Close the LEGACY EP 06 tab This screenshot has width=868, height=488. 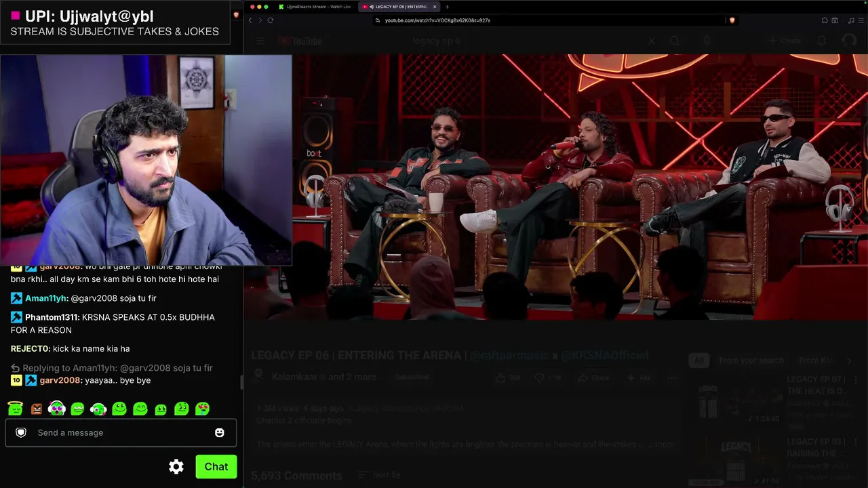pos(435,7)
